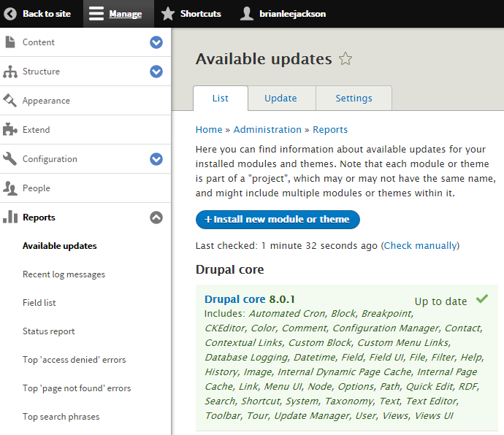Click the green checkmark status icon
Image resolution: width=504 pixels, height=435 pixels.
tap(482, 299)
